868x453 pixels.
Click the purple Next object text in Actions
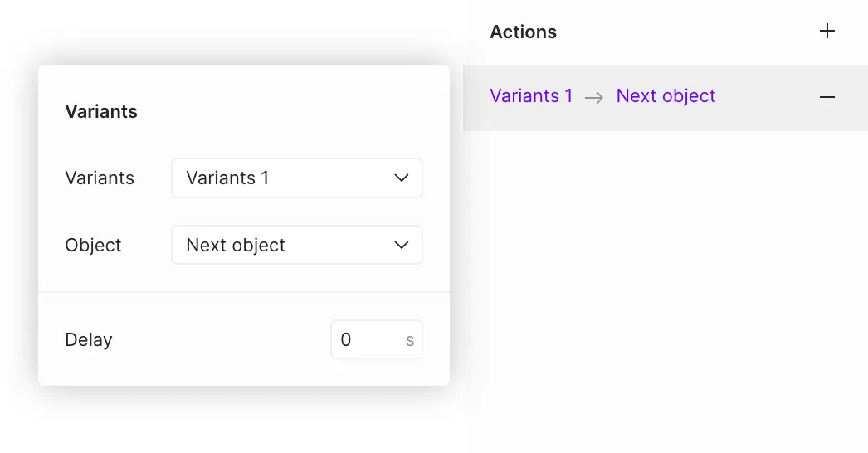[666, 96]
